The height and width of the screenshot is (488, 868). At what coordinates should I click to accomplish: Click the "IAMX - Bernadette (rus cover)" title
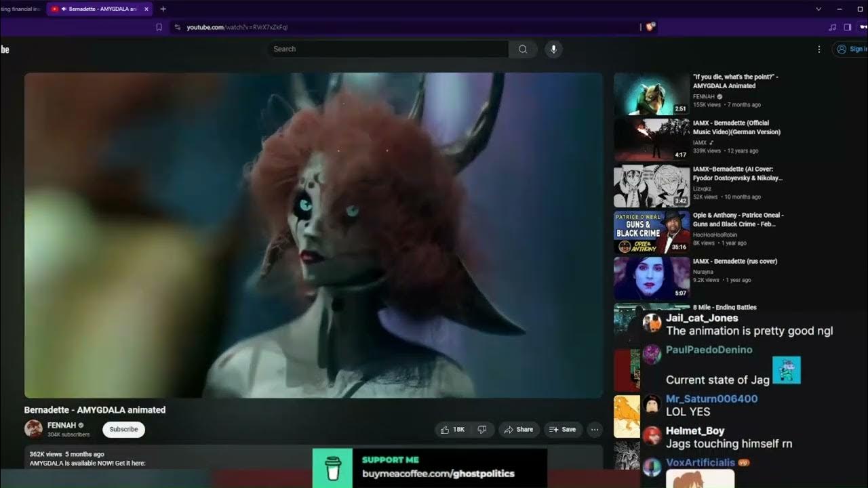click(735, 261)
